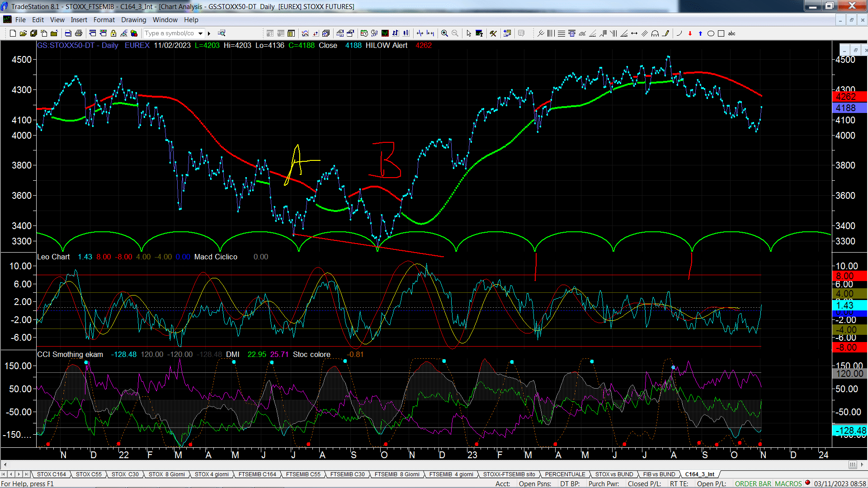The height and width of the screenshot is (488, 868).
Task: Select the horizontal lines drawing tool
Action: (x=561, y=33)
